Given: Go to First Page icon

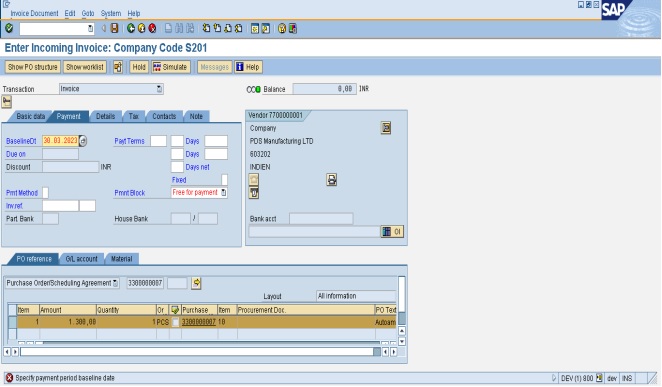Looking at the screenshot, I should click(x=206, y=28).
